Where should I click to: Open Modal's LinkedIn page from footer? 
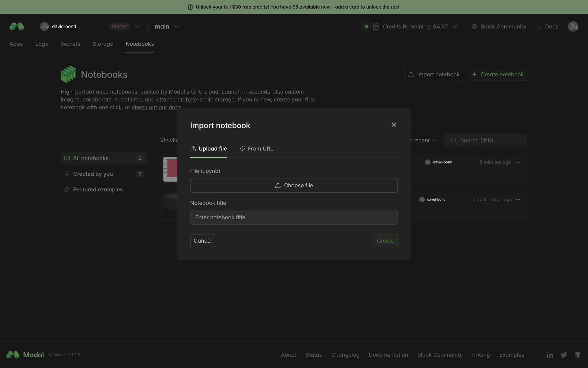click(550, 355)
